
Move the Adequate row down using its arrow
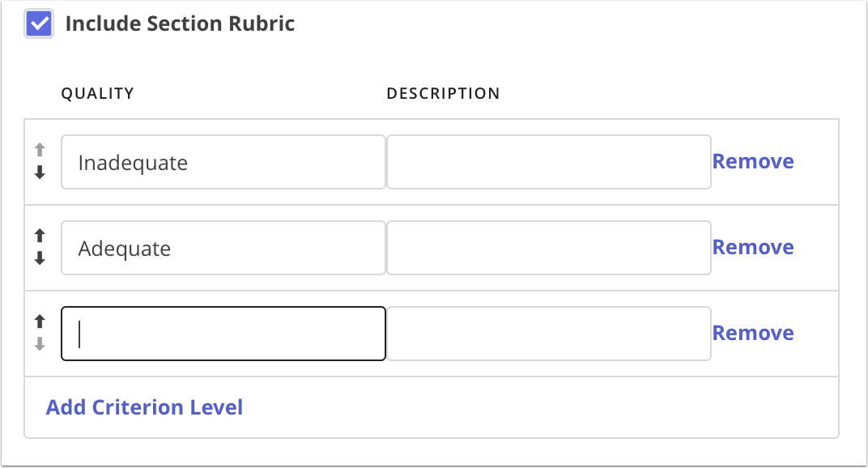point(39,258)
